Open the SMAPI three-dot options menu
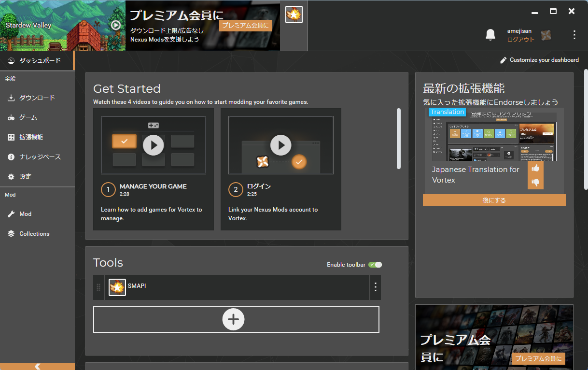This screenshot has width=588, height=370. click(x=375, y=287)
